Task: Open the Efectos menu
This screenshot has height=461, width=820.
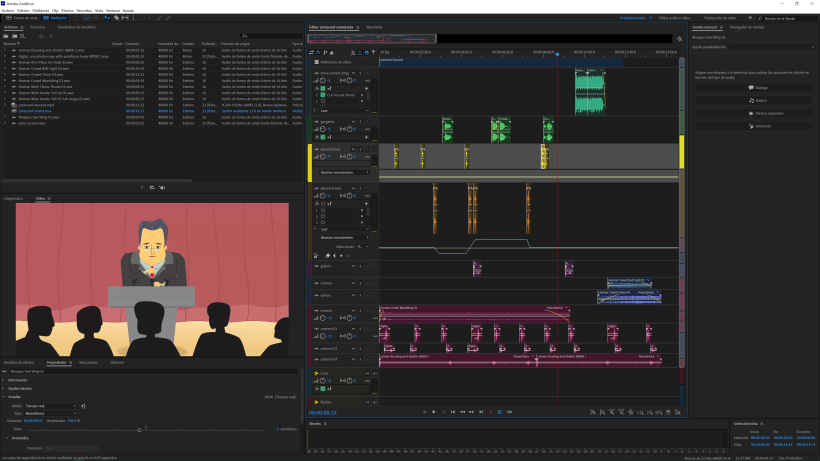Action: (x=67, y=10)
